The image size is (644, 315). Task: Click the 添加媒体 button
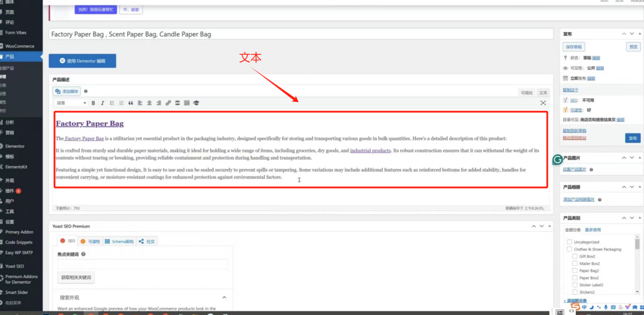point(67,92)
